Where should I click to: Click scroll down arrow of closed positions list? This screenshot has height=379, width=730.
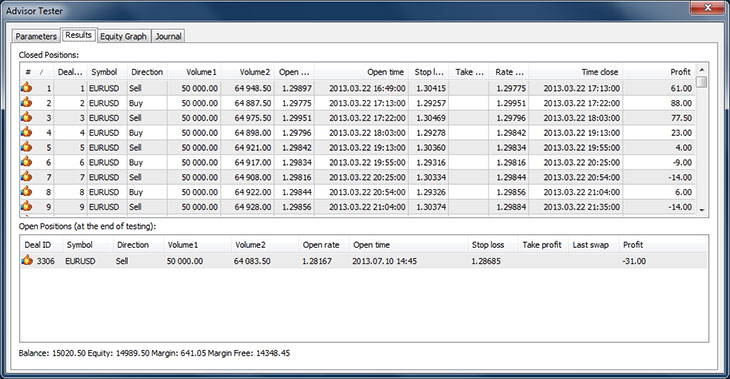click(702, 210)
